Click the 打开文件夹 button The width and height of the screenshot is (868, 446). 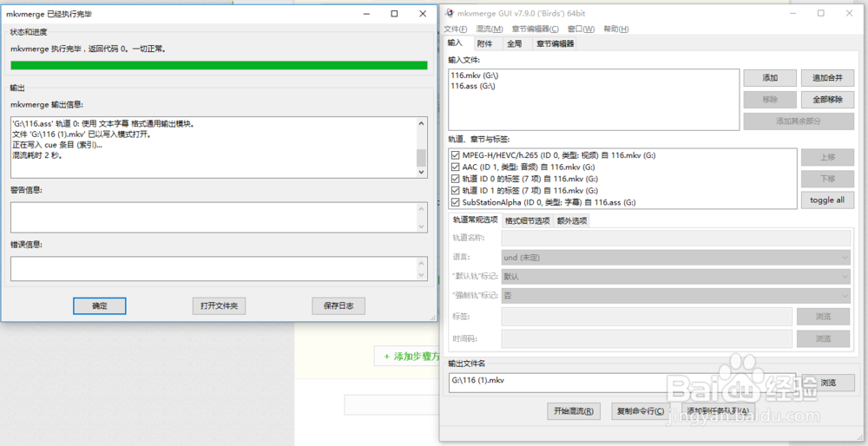pos(220,305)
